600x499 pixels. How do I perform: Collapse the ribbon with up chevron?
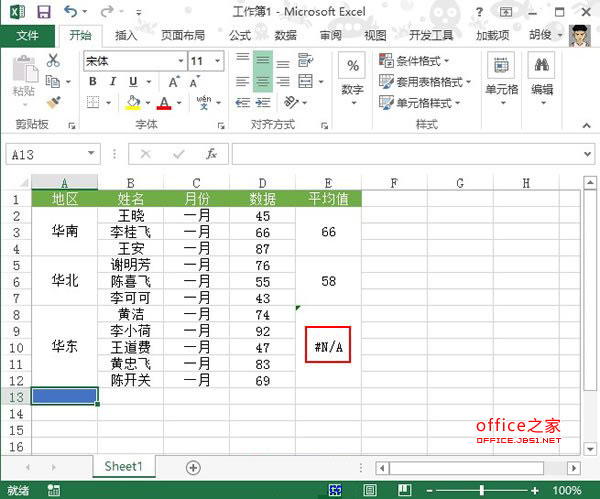pyautogui.click(x=587, y=125)
